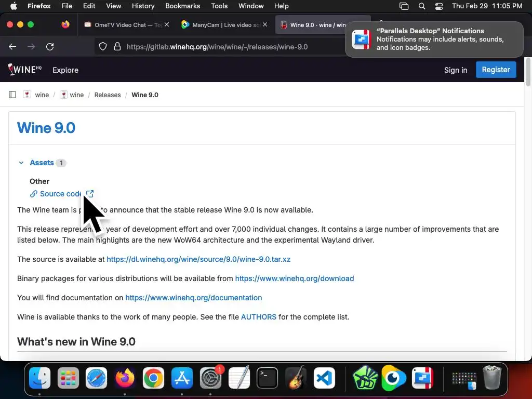Click Releases in the breadcrumb
Image resolution: width=532 pixels, height=399 pixels.
tap(107, 95)
